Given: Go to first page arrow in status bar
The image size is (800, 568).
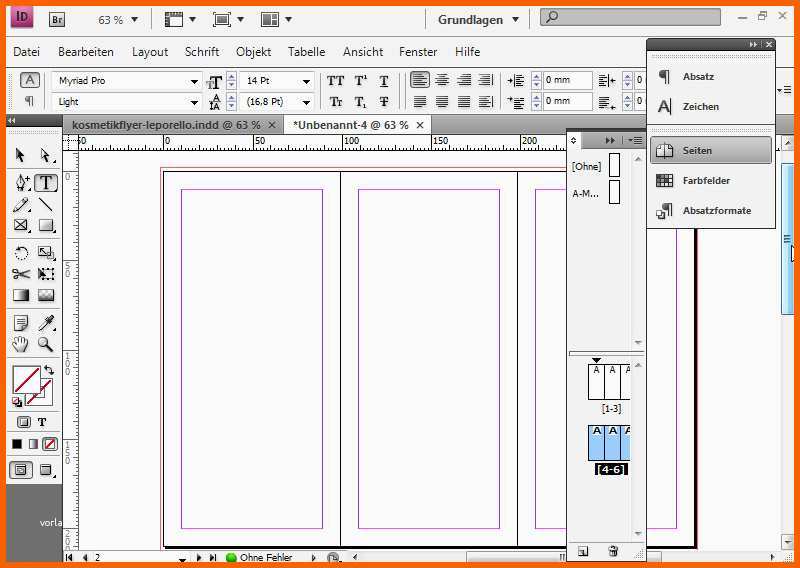Looking at the screenshot, I should point(69,557).
